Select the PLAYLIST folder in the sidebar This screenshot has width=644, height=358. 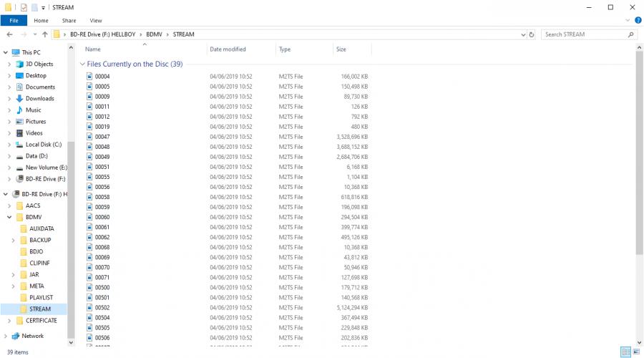(41, 297)
